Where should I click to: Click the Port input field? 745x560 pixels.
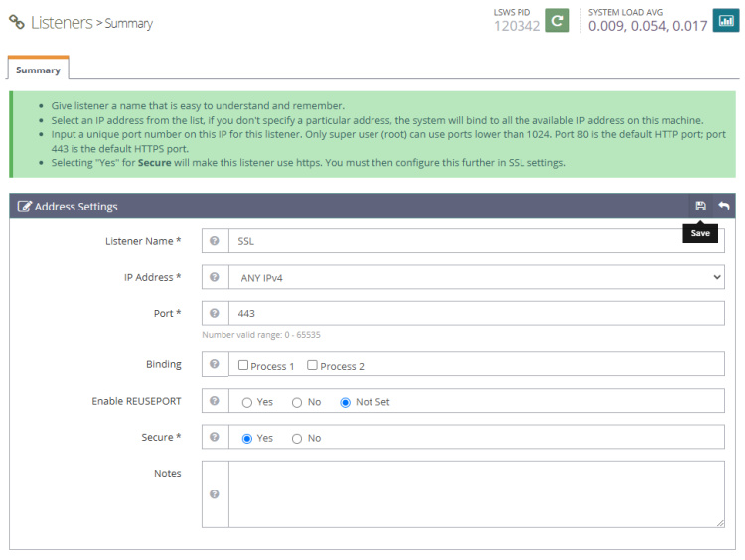pos(477,314)
